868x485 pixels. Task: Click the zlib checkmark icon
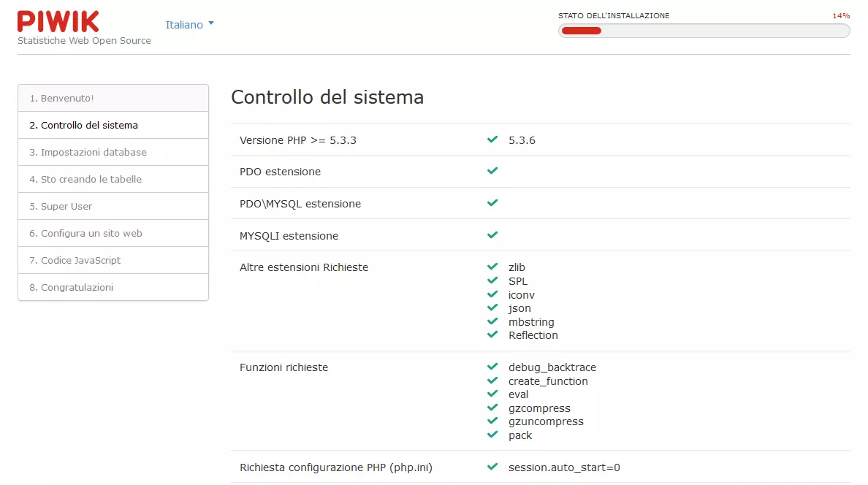pyautogui.click(x=492, y=267)
